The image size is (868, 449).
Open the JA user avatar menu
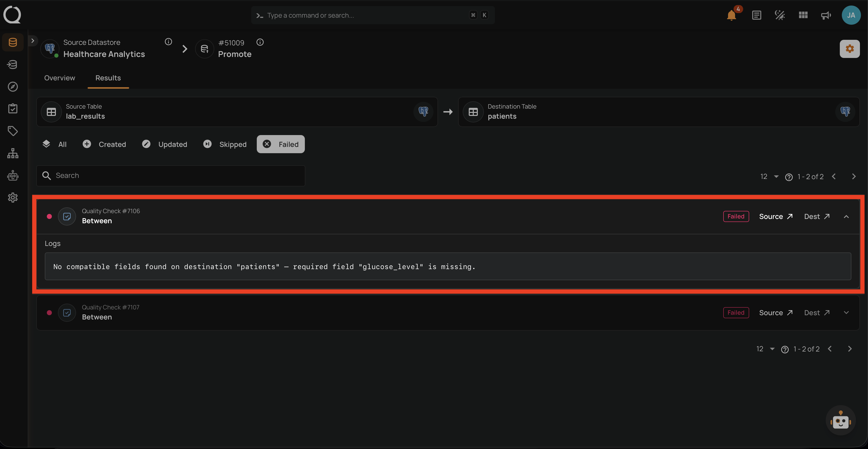pyautogui.click(x=851, y=15)
